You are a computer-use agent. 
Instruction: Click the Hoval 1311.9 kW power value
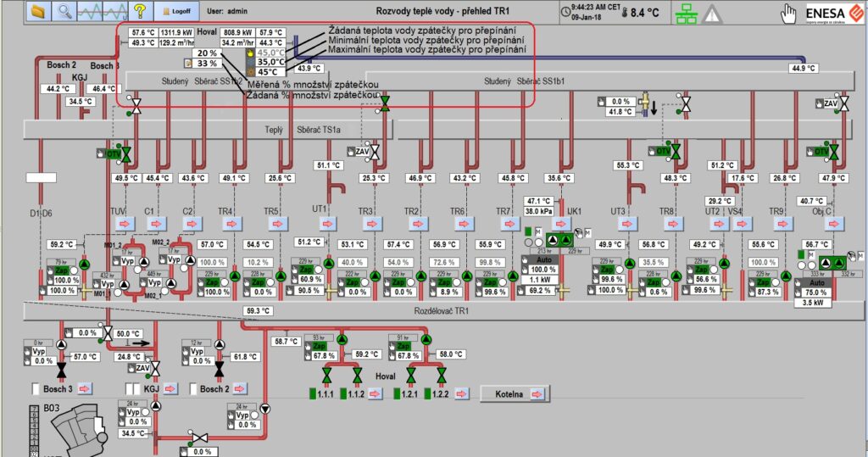pos(177,33)
